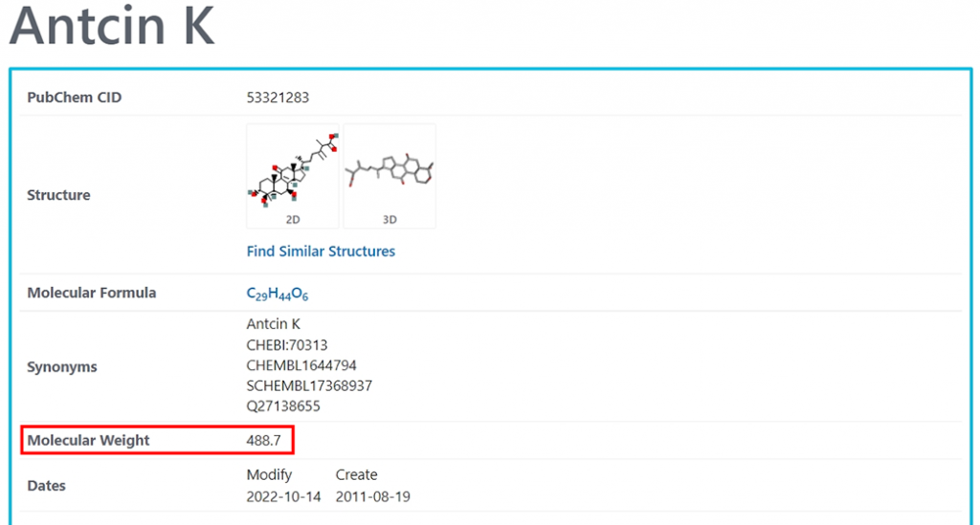
Task: Select the CHEBI:70313 synonym
Action: (287, 345)
